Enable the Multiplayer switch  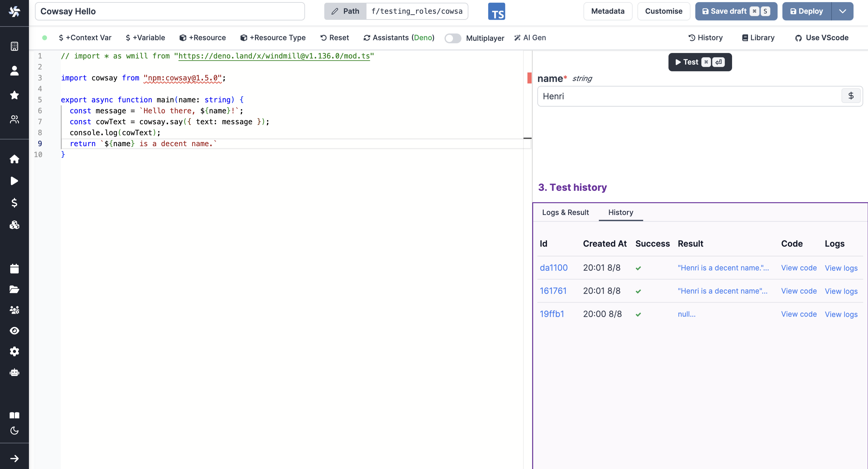pos(452,38)
